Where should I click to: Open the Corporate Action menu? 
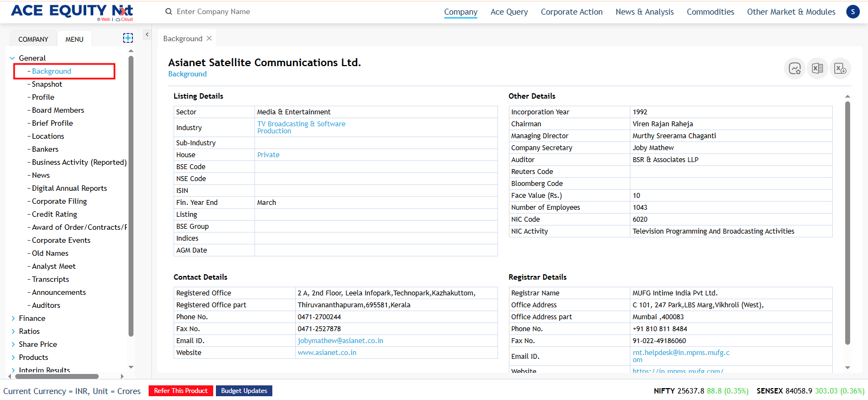pos(571,12)
